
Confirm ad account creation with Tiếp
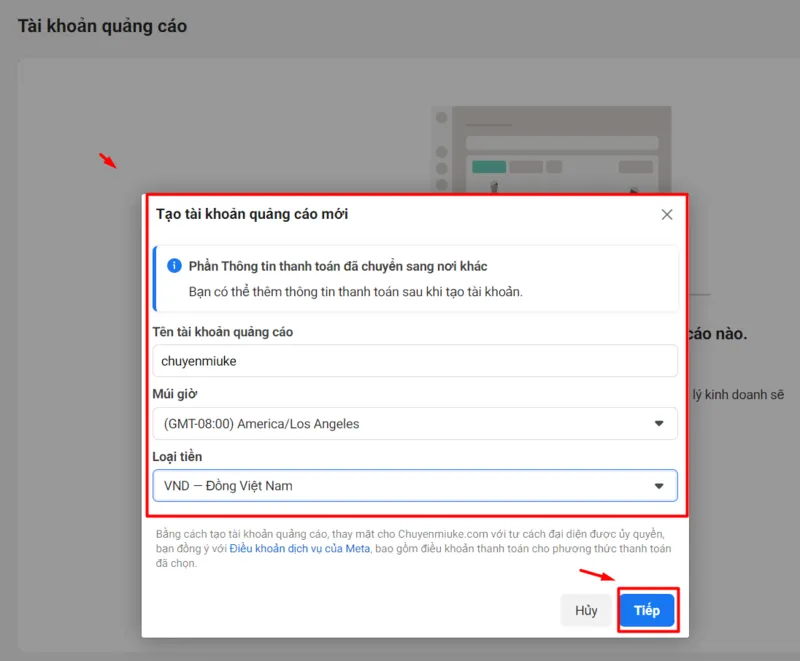coord(647,610)
